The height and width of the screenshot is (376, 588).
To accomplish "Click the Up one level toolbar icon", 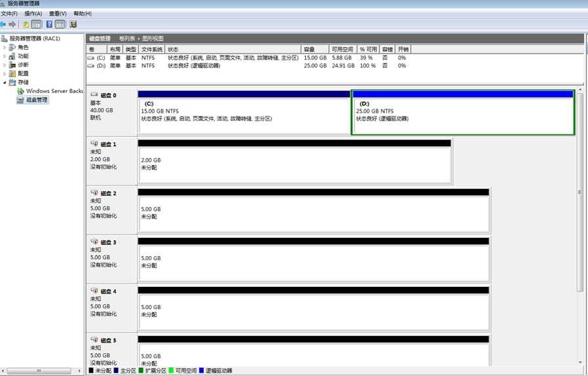I will (26, 24).
